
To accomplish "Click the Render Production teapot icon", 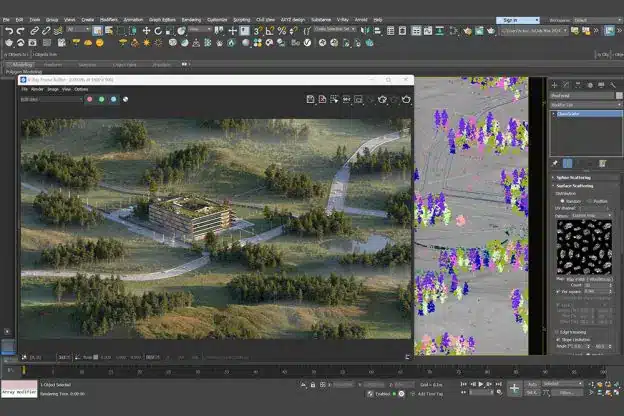I will click(491, 31).
